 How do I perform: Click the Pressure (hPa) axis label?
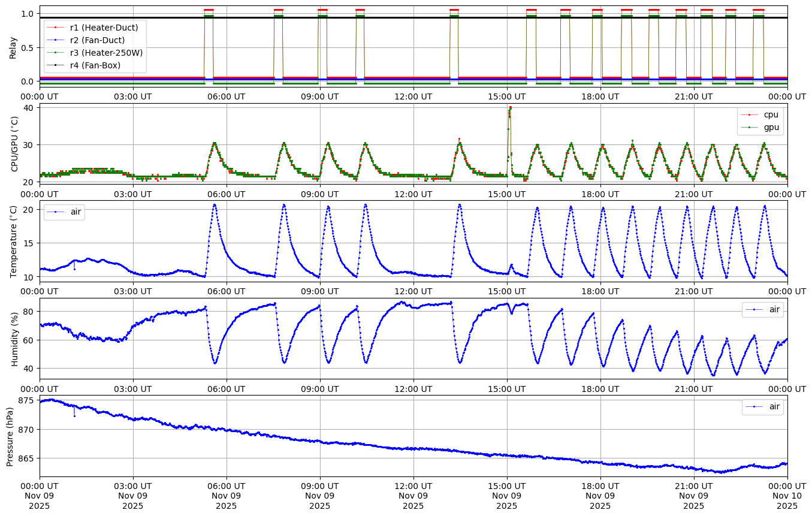point(10,436)
